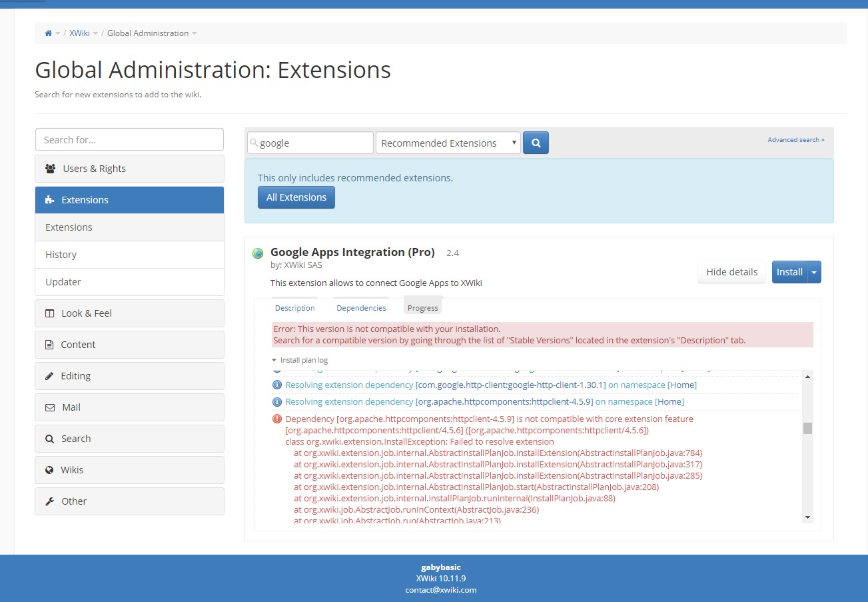Click the green extension status icon
The height and width of the screenshot is (602, 868).
258,253
